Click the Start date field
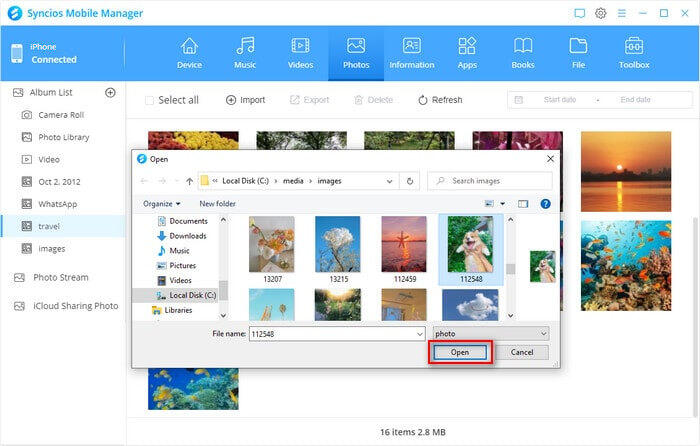This screenshot has height=446, width=700. 559,100
